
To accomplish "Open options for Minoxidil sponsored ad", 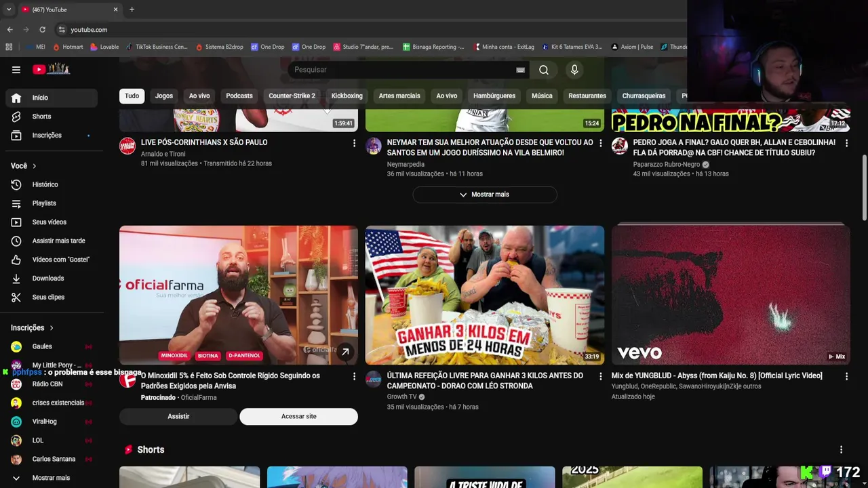I will (354, 376).
